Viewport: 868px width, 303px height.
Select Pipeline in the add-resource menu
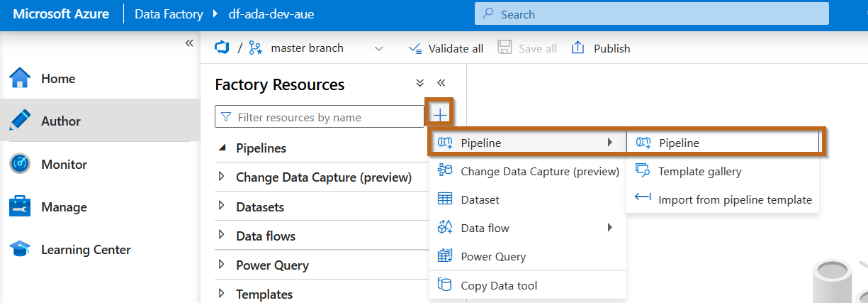click(528, 143)
